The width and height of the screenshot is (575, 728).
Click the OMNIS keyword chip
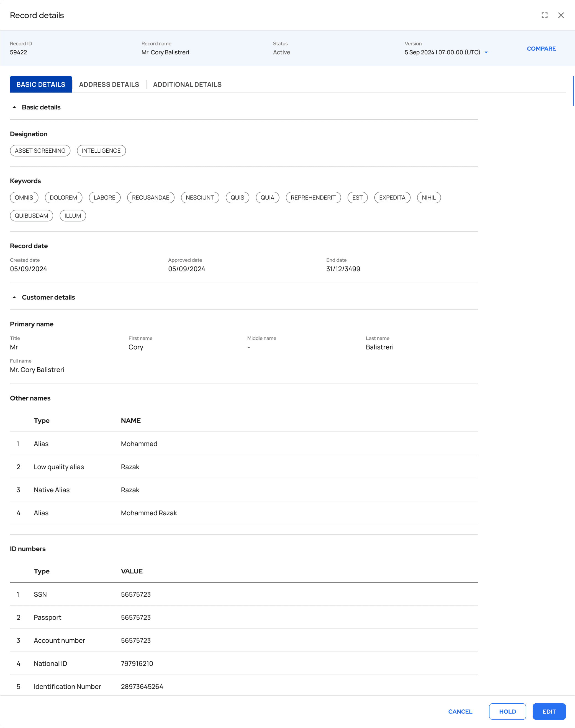pyautogui.click(x=24, y=198)
